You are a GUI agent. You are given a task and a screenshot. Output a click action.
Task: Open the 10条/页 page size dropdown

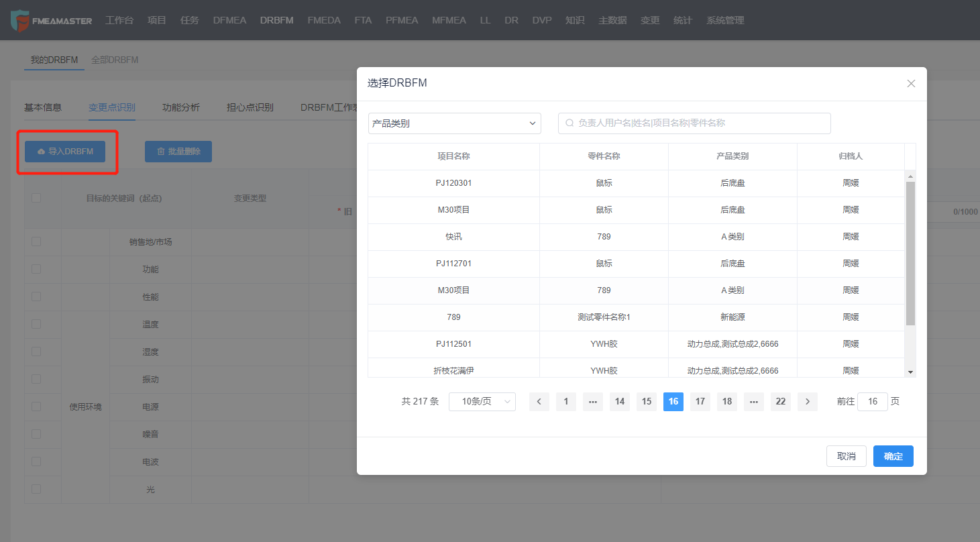[482, 402]
